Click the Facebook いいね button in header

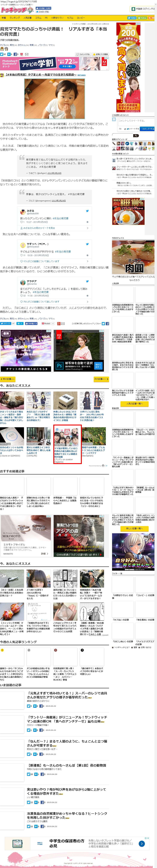click(44, 8)
